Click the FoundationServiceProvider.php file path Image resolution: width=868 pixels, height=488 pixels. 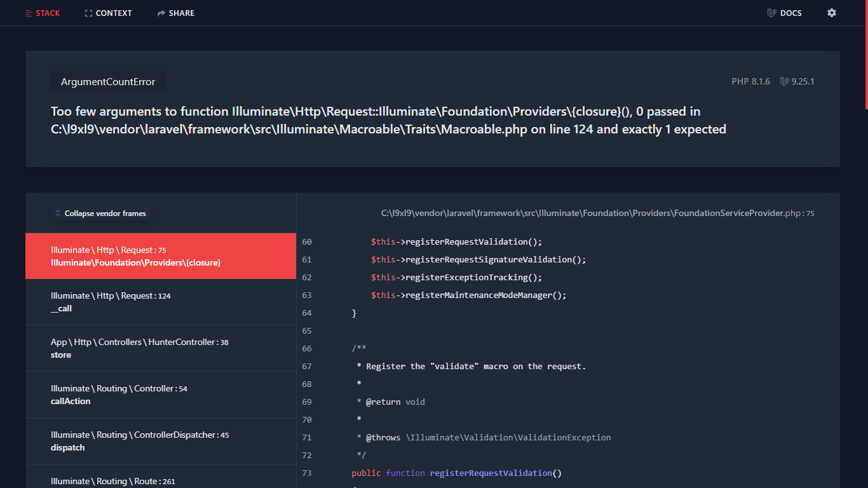(597, 213)
